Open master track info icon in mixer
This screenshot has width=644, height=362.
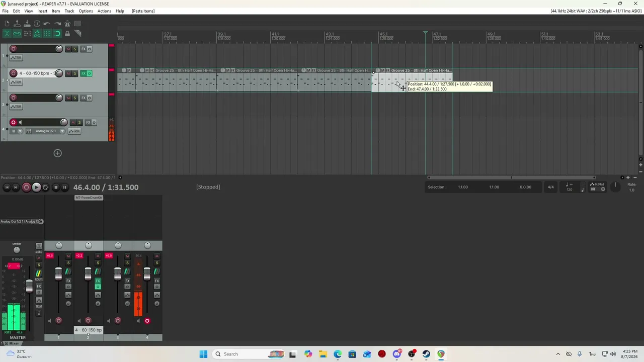click(x=39, y=313)
